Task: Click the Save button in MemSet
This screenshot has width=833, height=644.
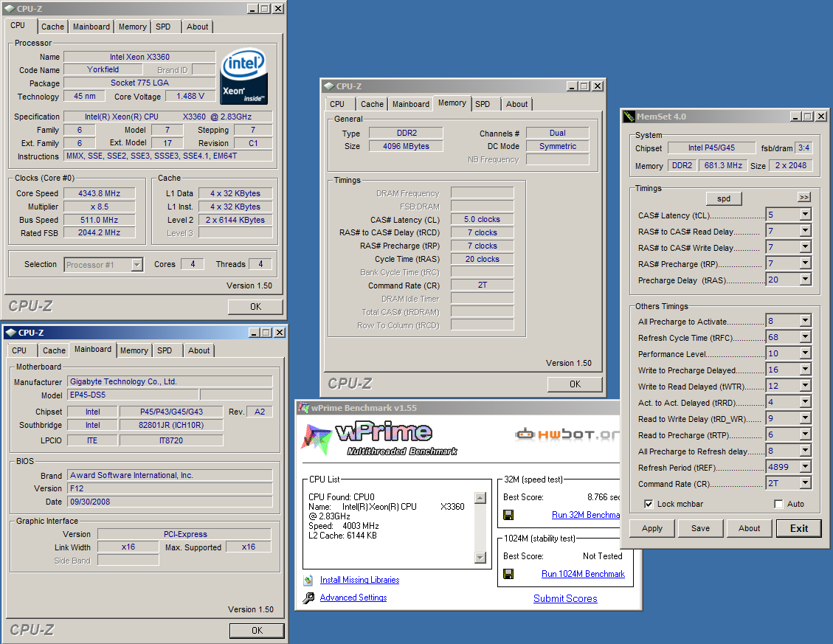Action: click(700, 528)
